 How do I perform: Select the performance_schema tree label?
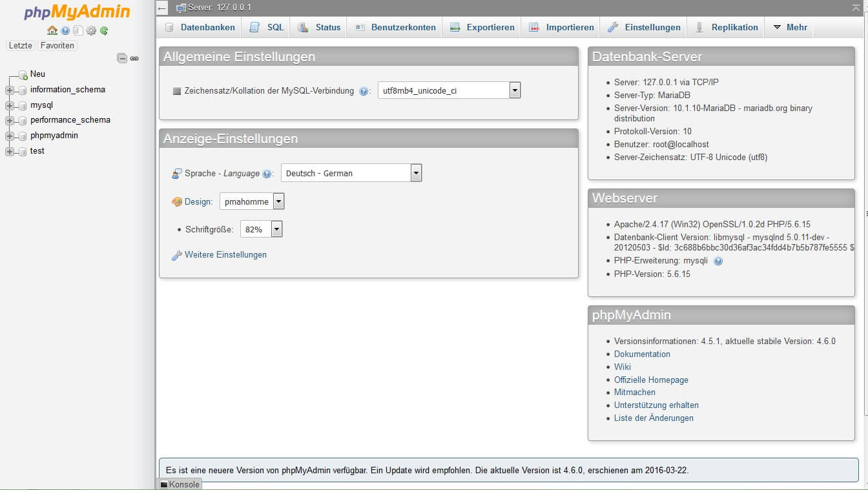tap(70, 120)
